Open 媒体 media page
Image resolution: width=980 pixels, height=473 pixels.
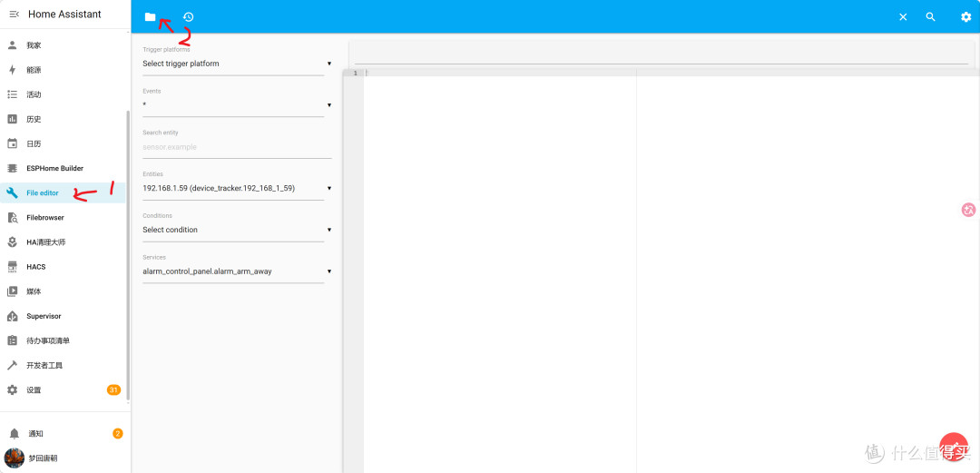[63, 291]
